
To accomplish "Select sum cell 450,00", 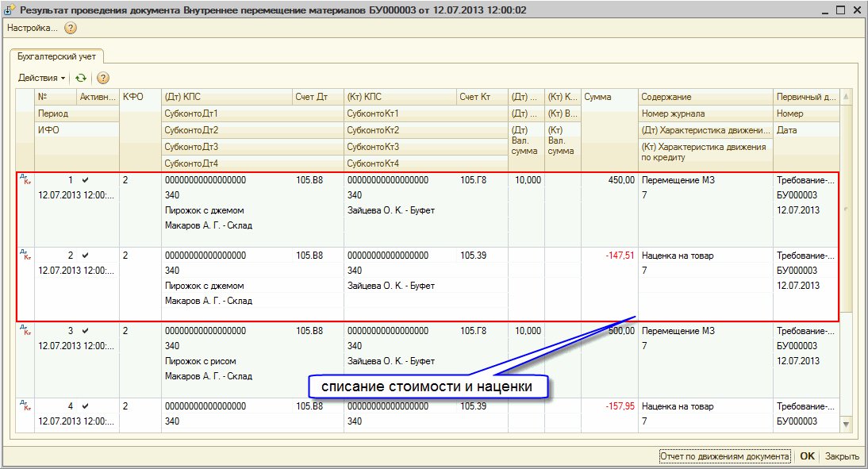I will [x=621, y=180].
